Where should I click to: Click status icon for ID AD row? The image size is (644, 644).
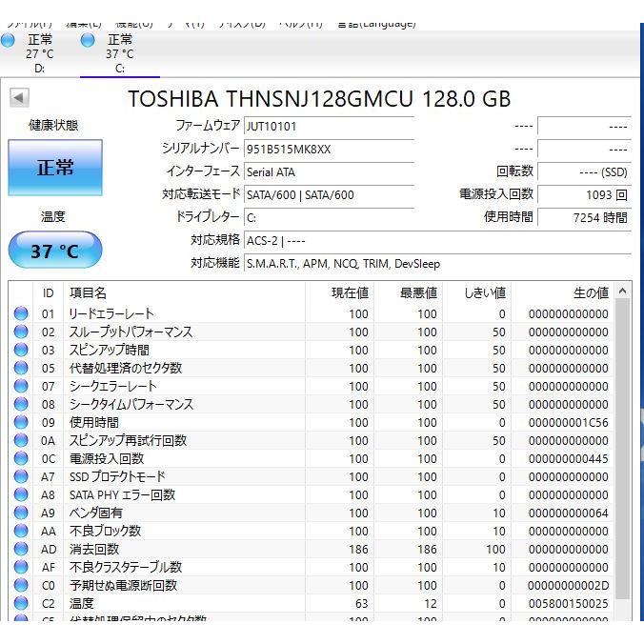21,549
